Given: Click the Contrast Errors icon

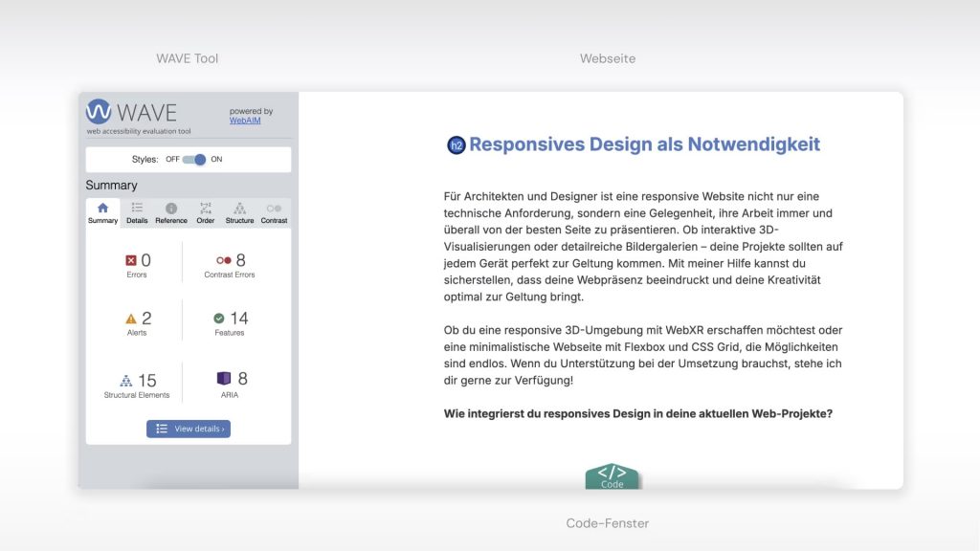Looking at the screenshot, I should 223,260.
